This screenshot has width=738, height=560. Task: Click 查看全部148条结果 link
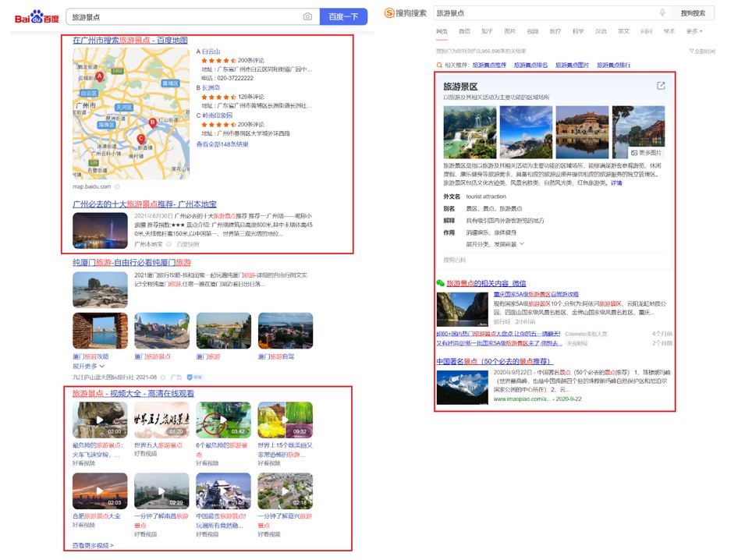coord(222,144)
